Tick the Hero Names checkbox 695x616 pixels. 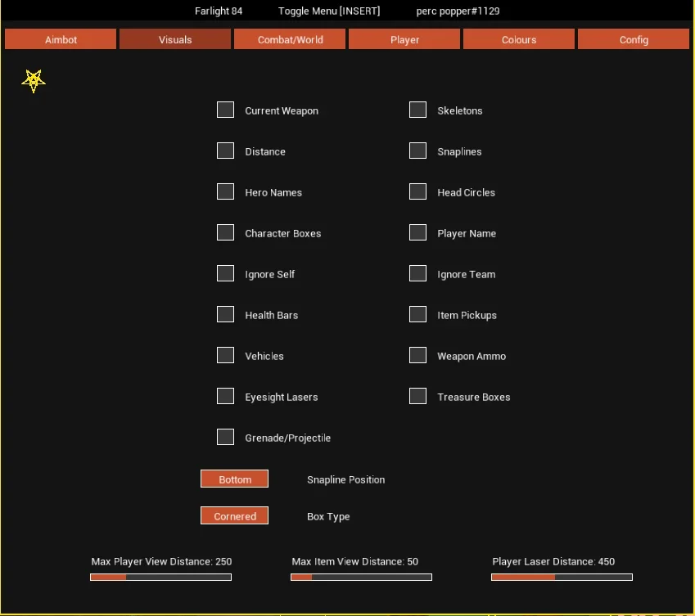pos(226,191)
